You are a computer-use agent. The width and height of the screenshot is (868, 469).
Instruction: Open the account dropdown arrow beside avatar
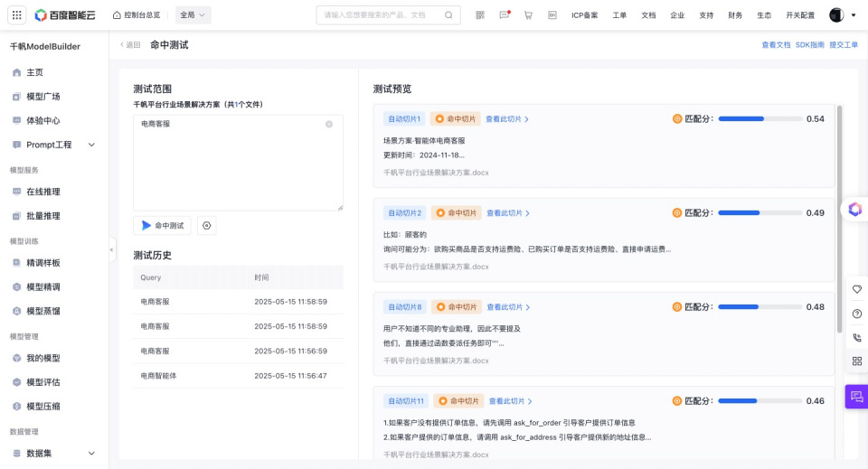[853, 15]
